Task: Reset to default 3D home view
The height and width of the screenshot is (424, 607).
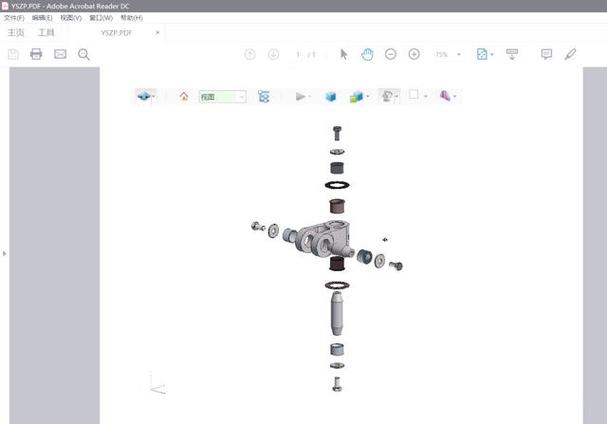Action: coord(184,96)
